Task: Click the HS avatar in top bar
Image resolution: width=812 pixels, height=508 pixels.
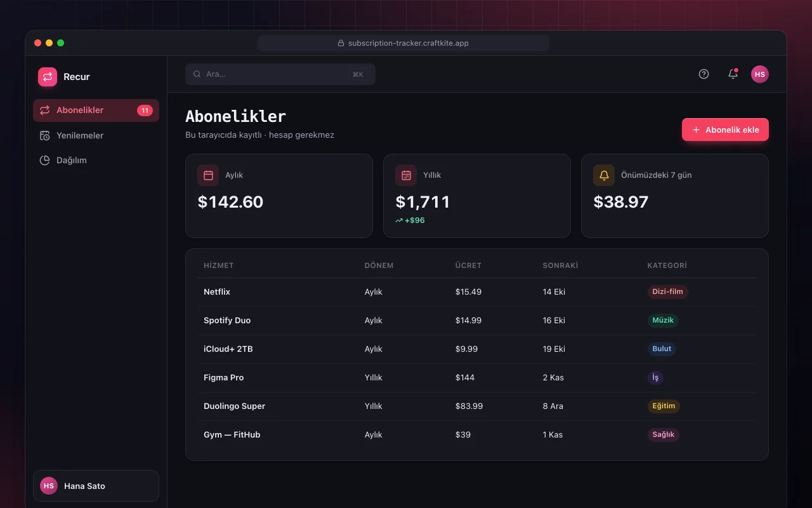Action: pyautogui.click(x=760, y=74)
